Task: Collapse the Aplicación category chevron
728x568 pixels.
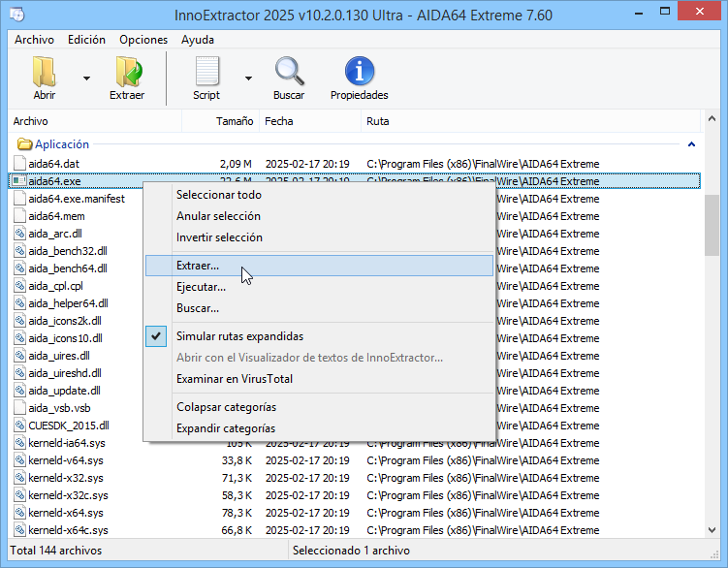Action: (x=691, y=144)
